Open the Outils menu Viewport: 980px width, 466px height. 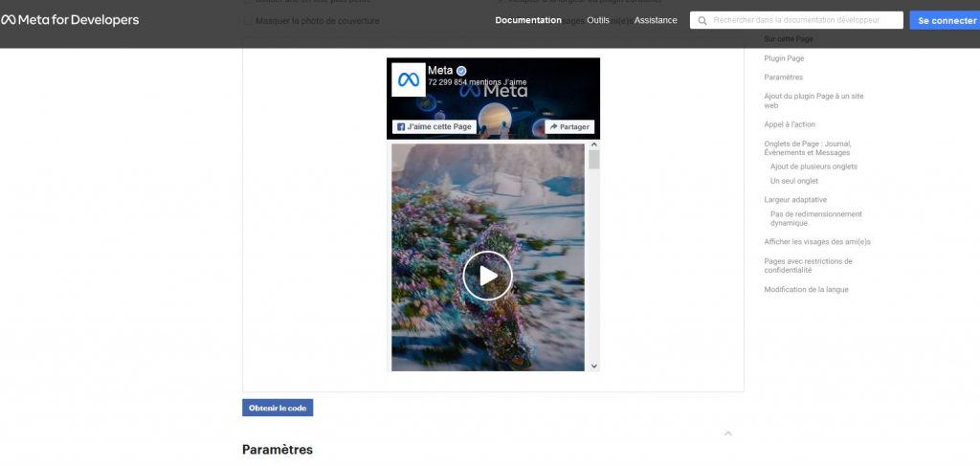coord(598,20)
